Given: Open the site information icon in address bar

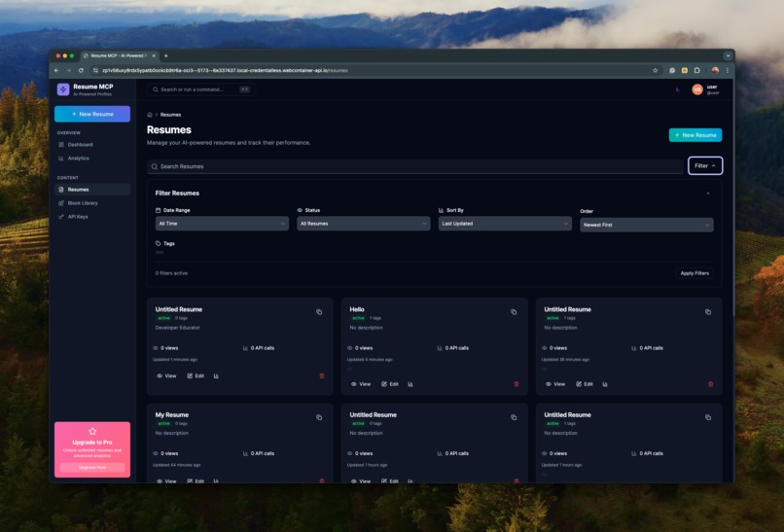Looking at the screenshot, I should pos(95,70).
